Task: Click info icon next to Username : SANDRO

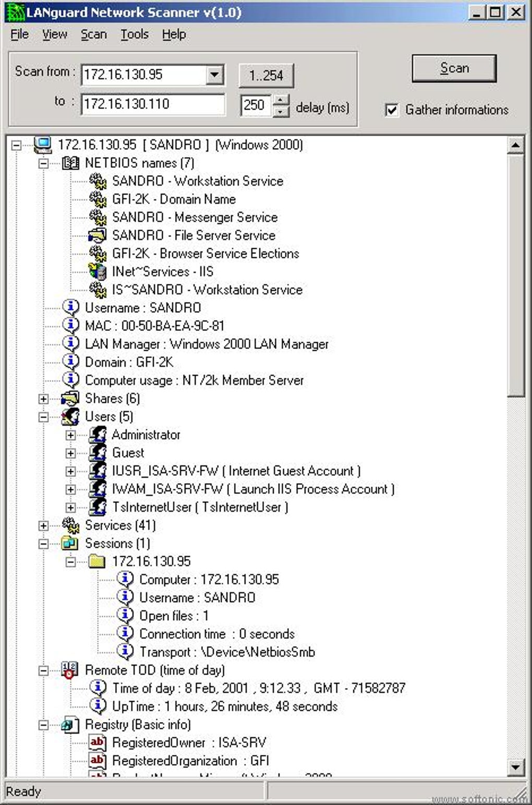Action: click(x=70, y=307)
